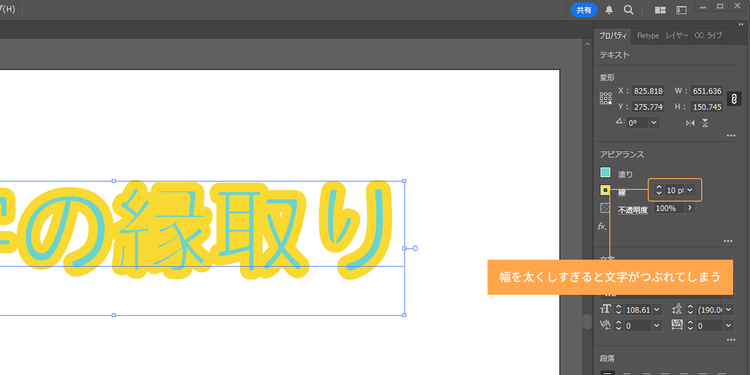Click the yellow 線 stroke swatch

click(x=606, y=190)
